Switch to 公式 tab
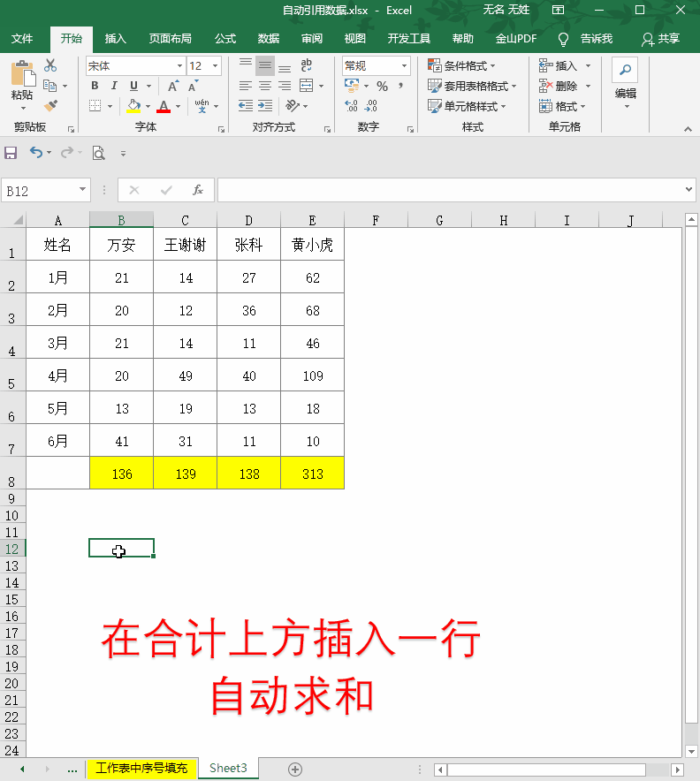 tap(225, 39)
